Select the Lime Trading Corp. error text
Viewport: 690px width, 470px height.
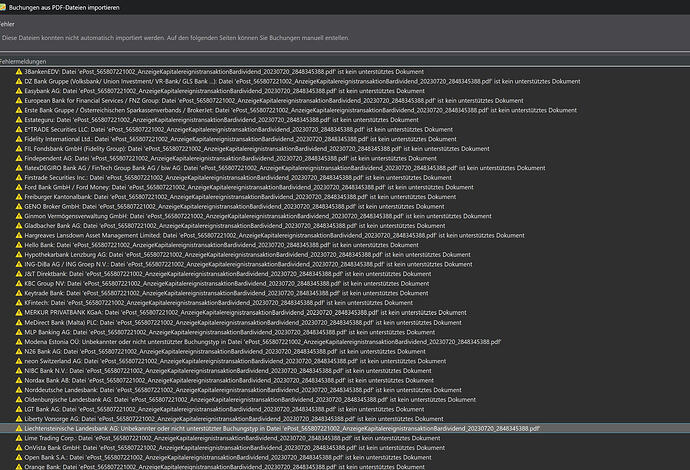pyautogui.click(x=232, y=438)
